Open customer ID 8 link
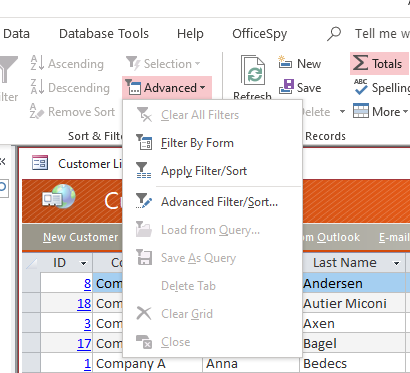The width and height of the screenshot is (410, 373). (x=87, y=283)
